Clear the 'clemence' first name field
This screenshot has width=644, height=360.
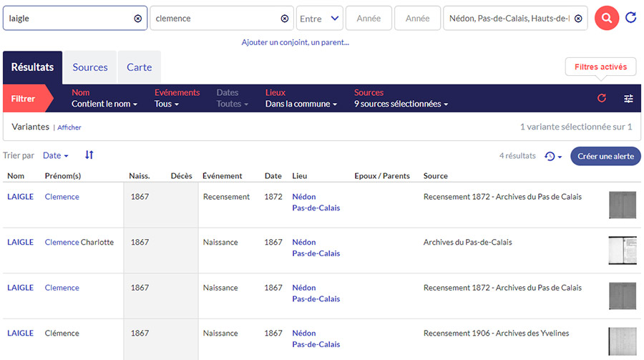pyautogui.click(x=284, y=19)
